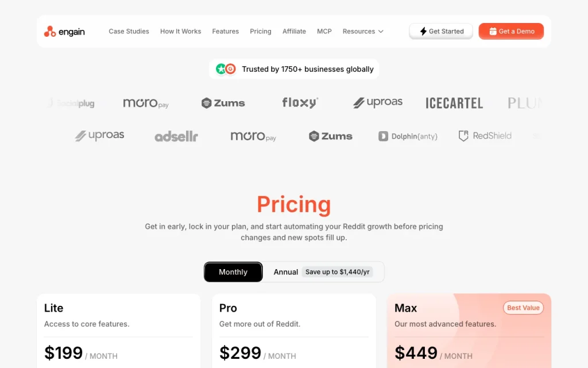This screenshot has width=588, height=368.
Task: Select the Max plan Best Value badge
Action: (x=523, y=308)
